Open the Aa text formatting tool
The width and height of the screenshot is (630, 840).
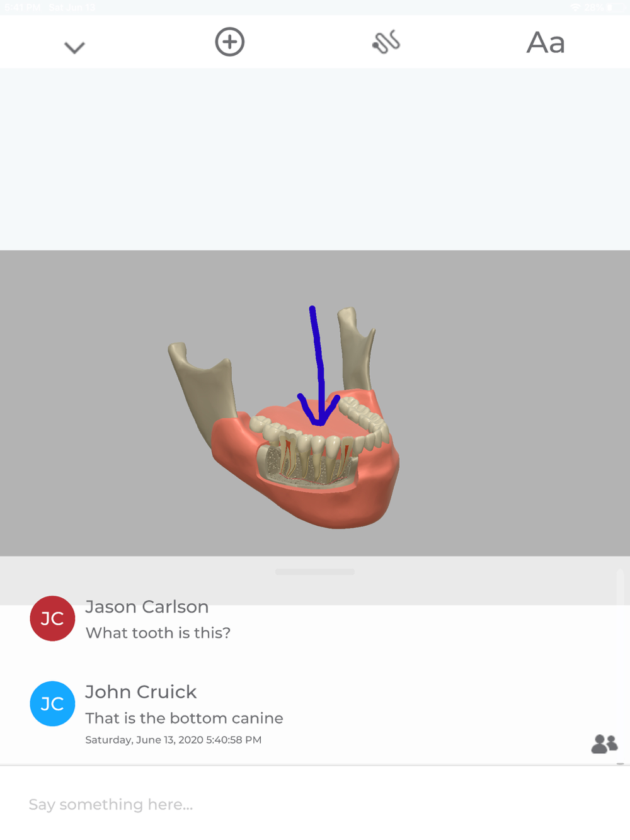tap(546, 43)
